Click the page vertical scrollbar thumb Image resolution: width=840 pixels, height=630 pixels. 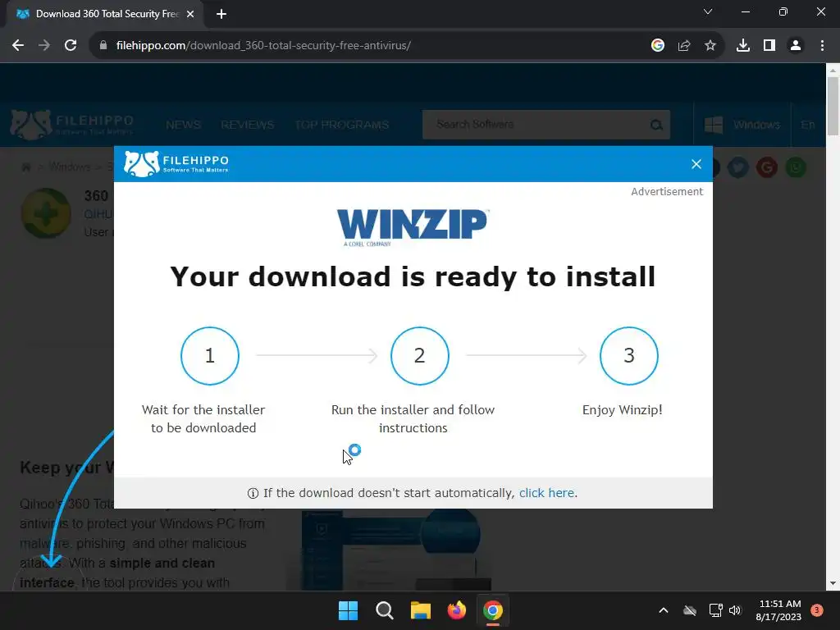(x=833, y=106)
